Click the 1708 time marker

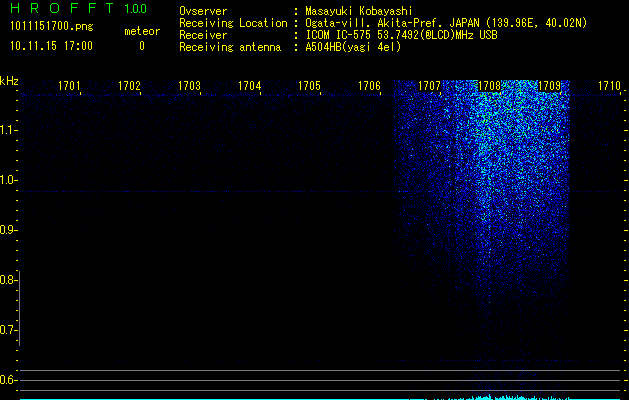click(489, 86)
